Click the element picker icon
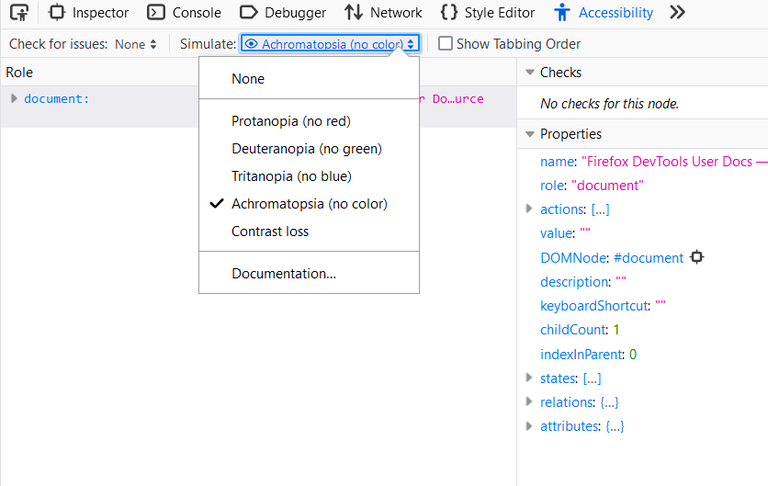 coord(18,13)
